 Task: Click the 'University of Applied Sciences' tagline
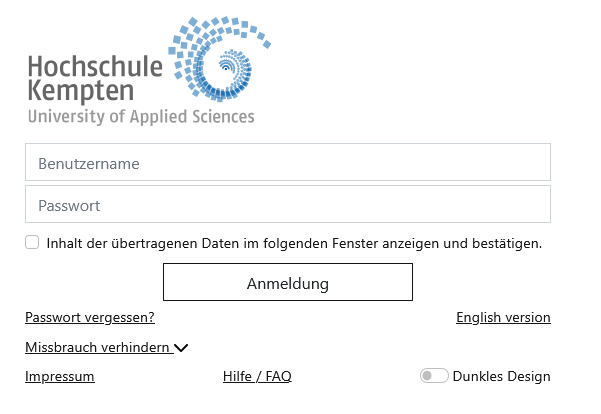point(141,117)
